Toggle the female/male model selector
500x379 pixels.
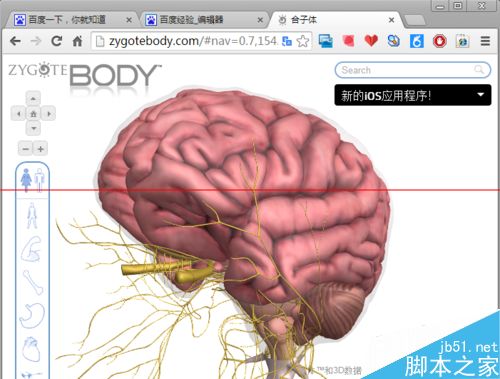(x=32, y=180)
